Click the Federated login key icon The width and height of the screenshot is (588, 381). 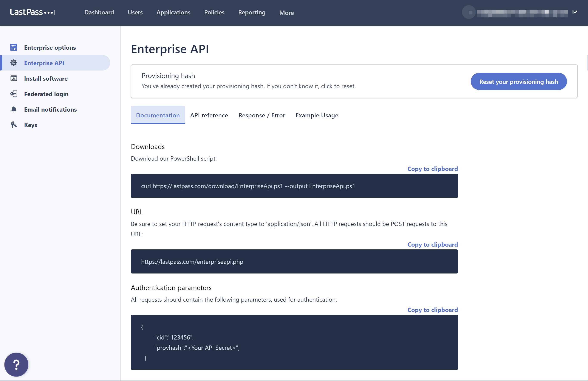[x=14, y=94]
